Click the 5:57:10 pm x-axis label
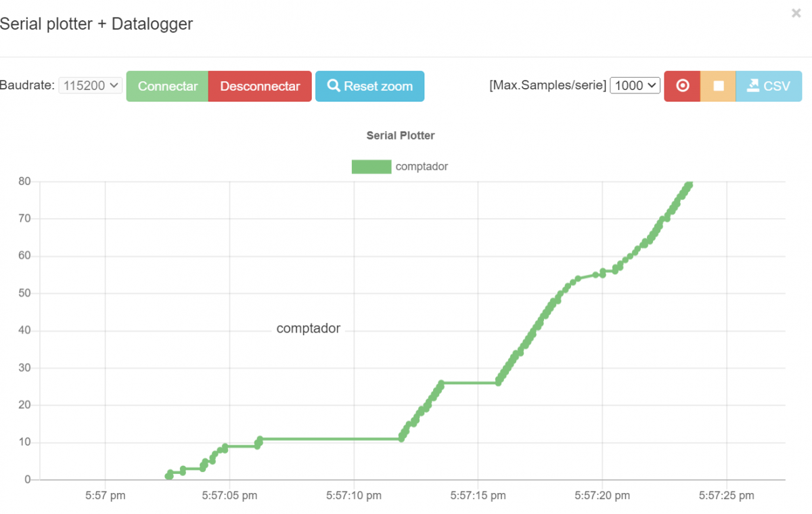Image resolution: width=812 pixels, height=514 pixels. (x=354, y=496)
